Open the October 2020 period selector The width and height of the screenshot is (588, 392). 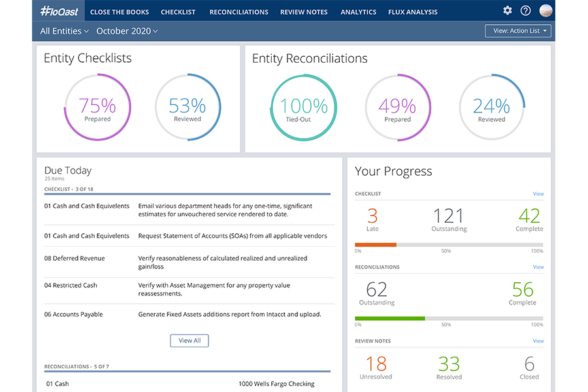pos(127,31)
